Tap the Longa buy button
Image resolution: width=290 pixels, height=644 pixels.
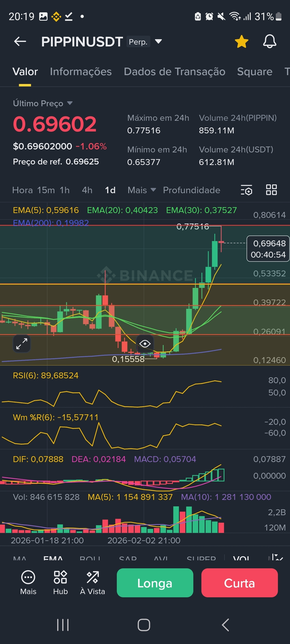click(x=155, y=583)
